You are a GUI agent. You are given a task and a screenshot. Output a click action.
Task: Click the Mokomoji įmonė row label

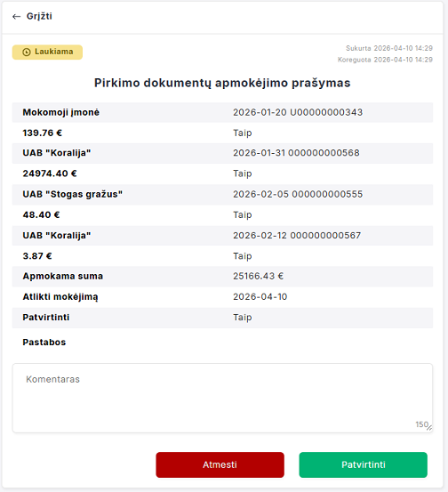60,112
